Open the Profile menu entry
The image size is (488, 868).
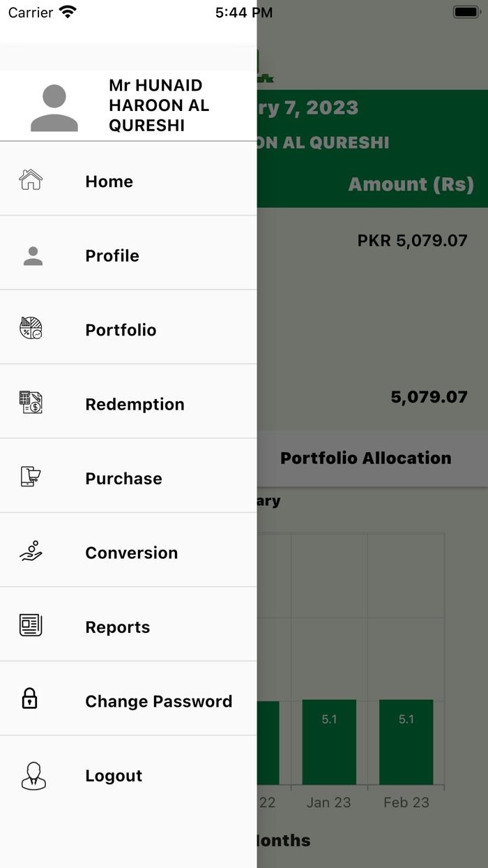click(112, 255)
